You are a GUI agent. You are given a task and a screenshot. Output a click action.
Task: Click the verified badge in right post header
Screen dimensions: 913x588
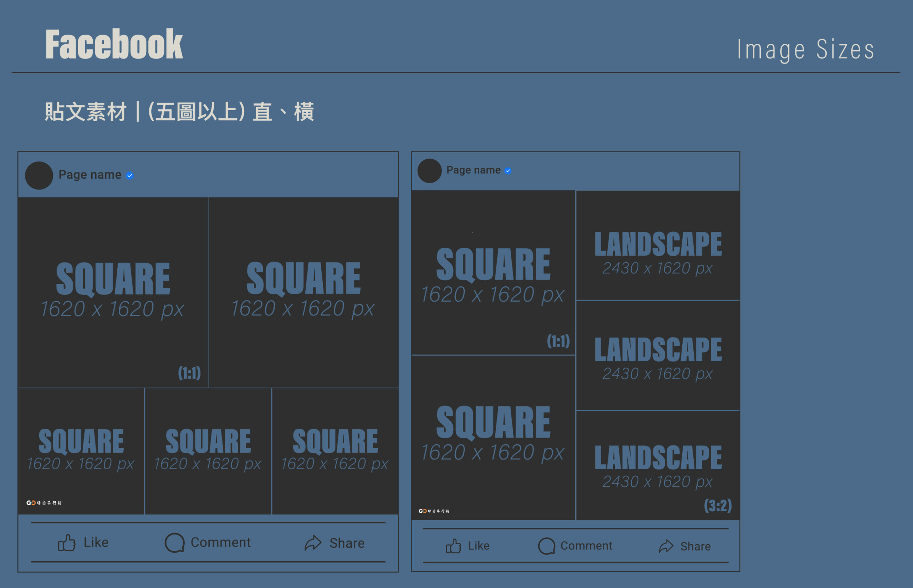[x=508, y=171]
